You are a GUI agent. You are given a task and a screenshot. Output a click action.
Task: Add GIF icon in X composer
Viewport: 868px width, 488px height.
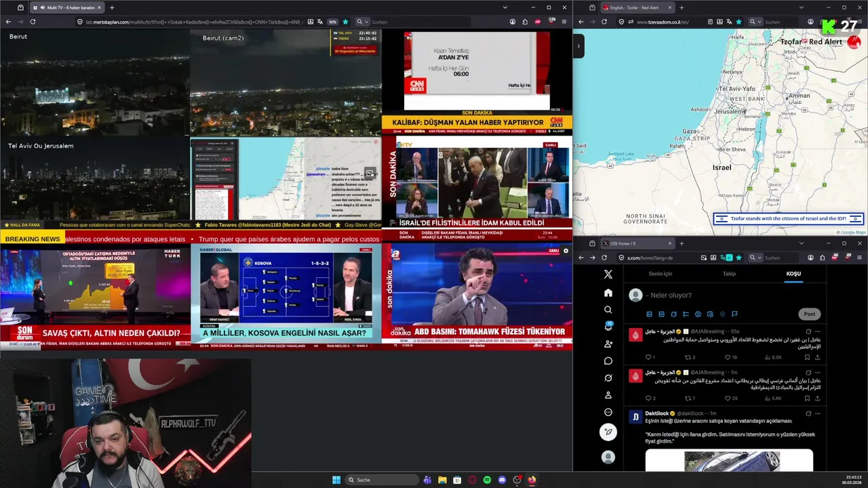pyautogui.click(x=661, y=314)
